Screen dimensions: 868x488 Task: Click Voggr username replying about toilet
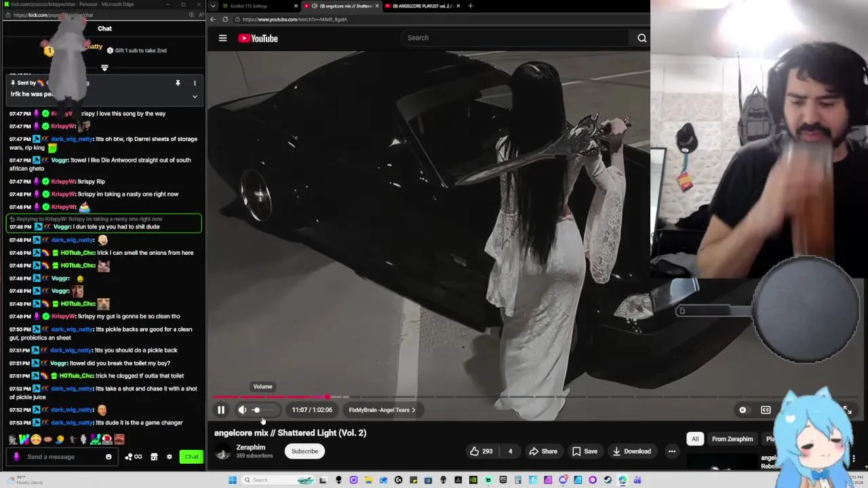59,363
